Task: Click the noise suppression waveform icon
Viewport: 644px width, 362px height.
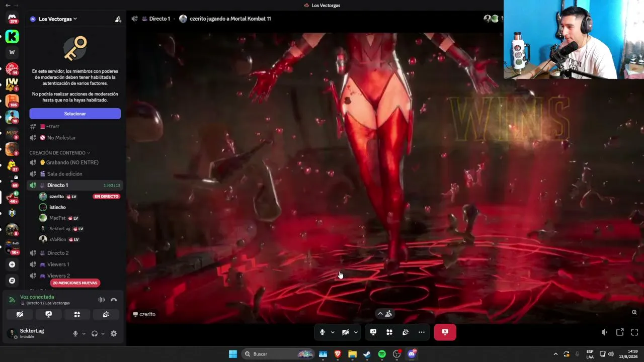Action: pos(102,300)
